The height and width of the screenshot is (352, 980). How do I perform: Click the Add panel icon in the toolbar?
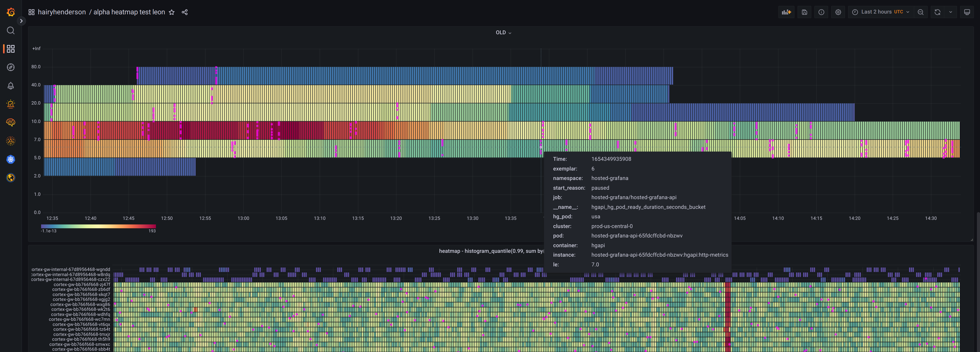786,12
